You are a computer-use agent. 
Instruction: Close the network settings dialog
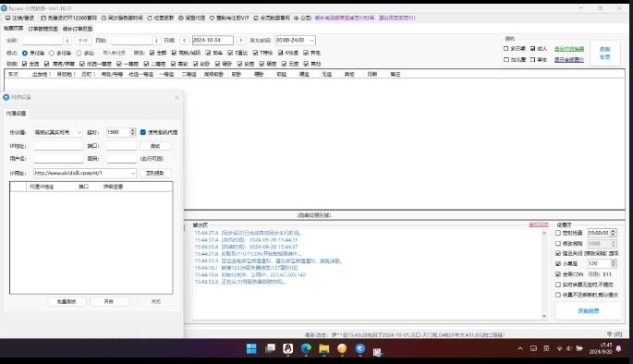click(177, 97)
